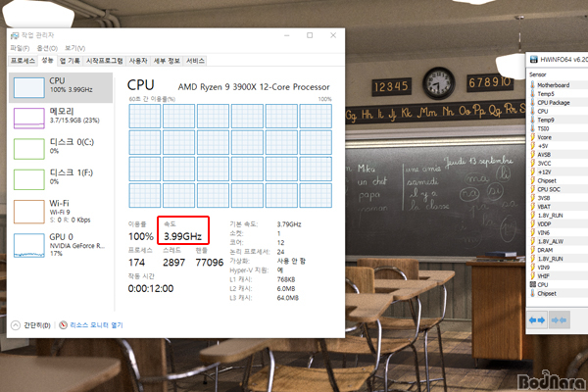
Task: Select the 성능 tab
Action: (x=47, y=61)
